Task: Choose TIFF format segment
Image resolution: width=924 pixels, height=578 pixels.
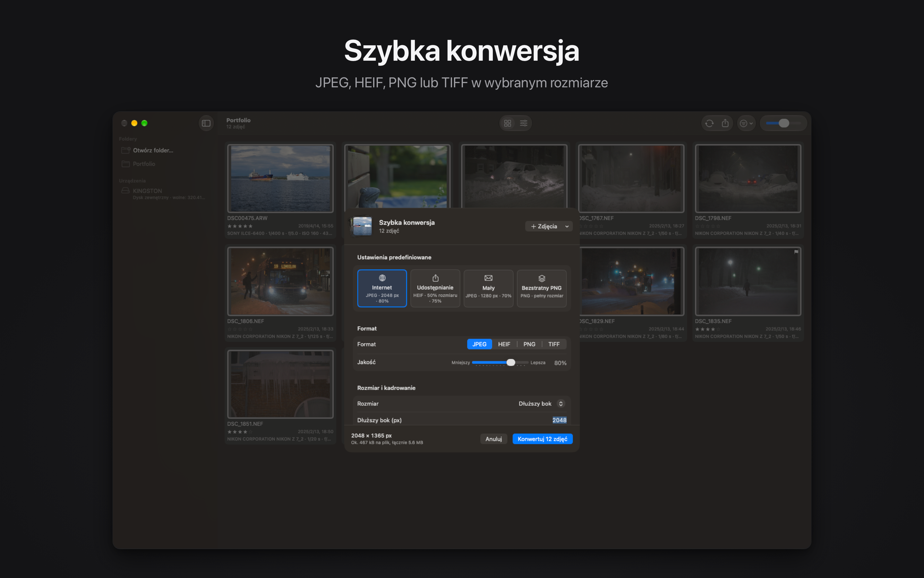Action: click(x=554, y=344)
